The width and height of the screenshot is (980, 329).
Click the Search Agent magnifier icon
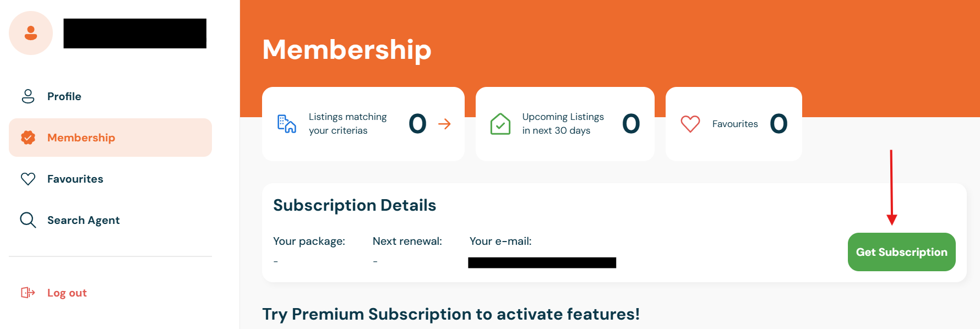[x=28, y=220]
